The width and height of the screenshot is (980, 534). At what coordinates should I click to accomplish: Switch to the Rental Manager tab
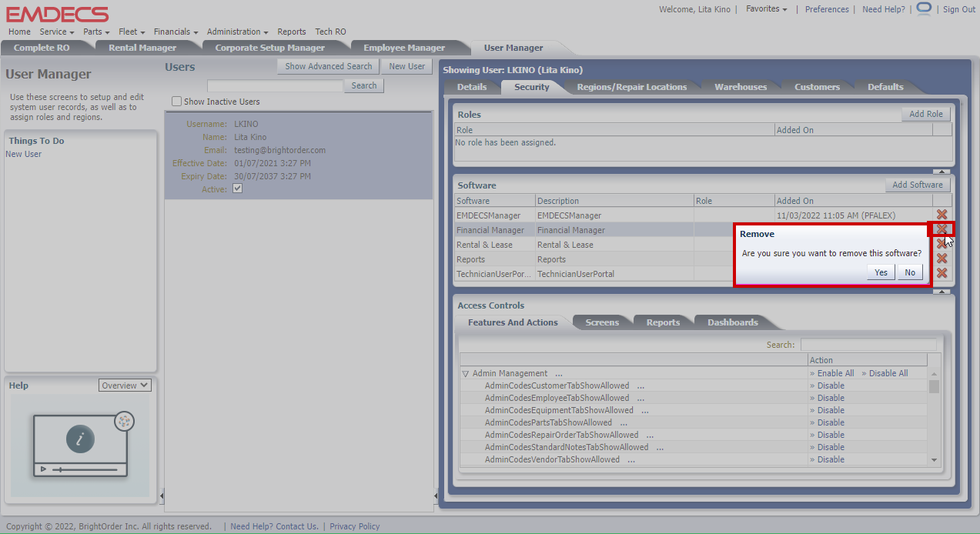click(142, 48)
